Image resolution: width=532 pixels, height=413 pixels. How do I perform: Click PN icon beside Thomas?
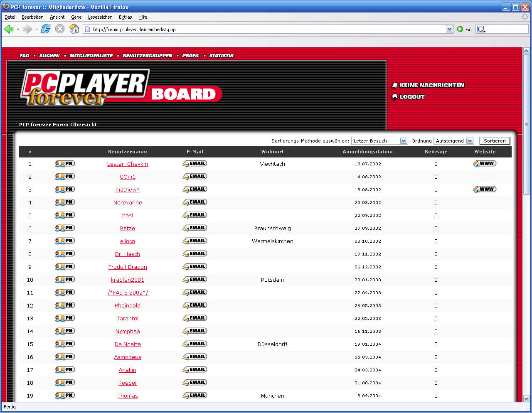coord(65,396)
